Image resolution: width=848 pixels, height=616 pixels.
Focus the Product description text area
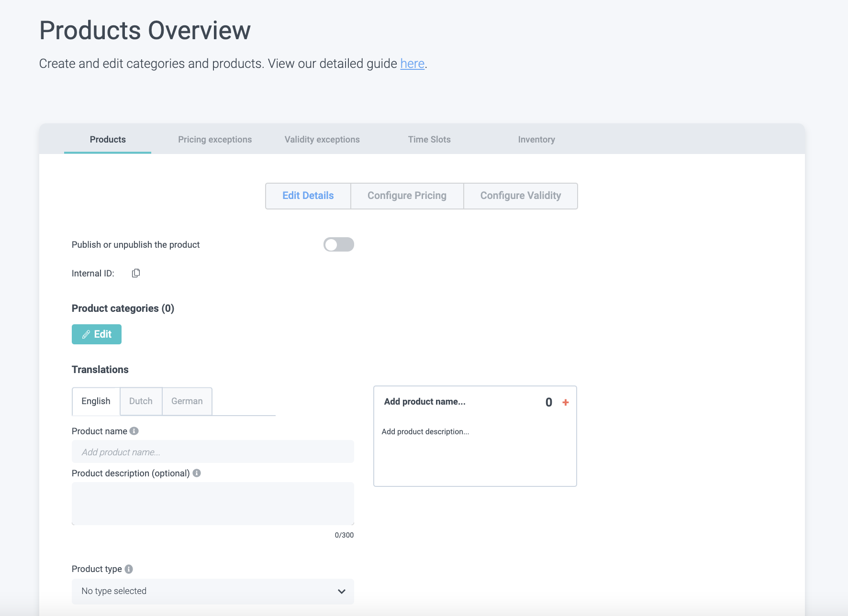pos(212,503)
